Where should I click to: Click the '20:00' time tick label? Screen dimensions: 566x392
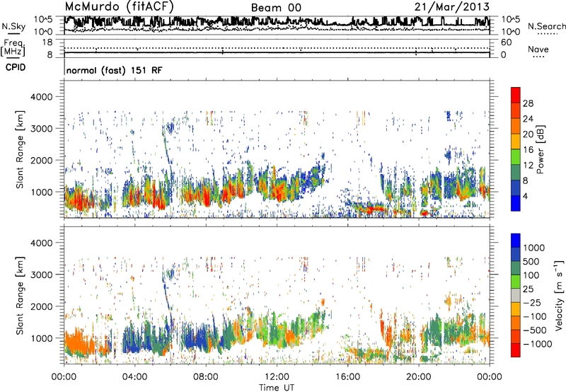pos(418,377)
